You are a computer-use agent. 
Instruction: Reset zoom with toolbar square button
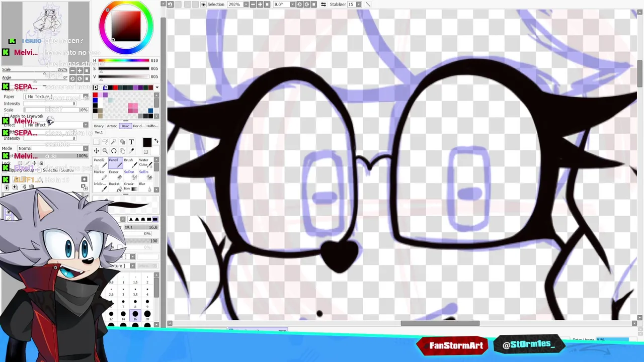pos(267,4)
